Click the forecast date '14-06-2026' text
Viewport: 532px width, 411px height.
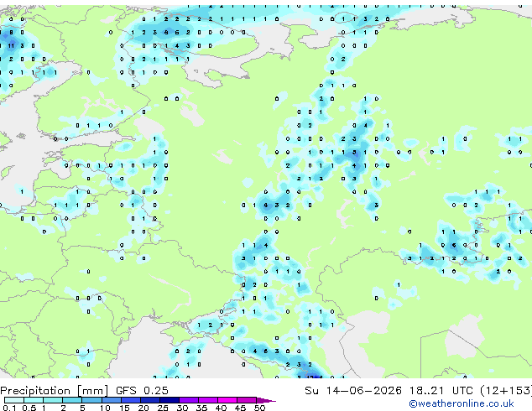363,391
